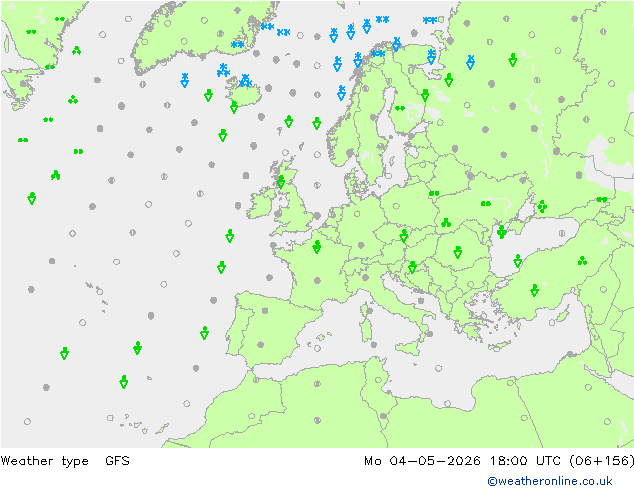This screenshot has height=490, width=634.
Task: Click the grey cloud dot near Sicily
Action: (x=430, y=334)
